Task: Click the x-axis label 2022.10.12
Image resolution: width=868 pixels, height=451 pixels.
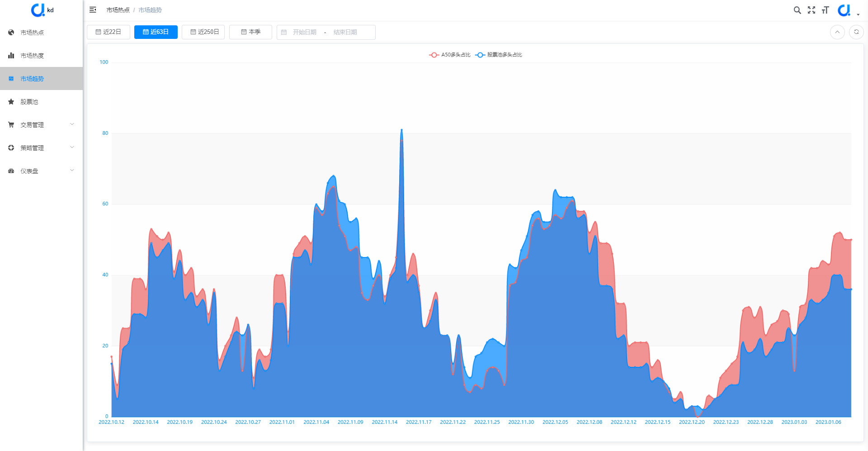Action: [x=112, y=422]
